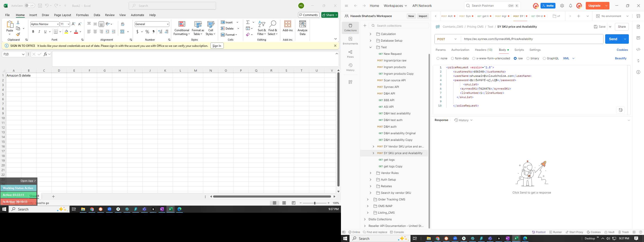644x242 pixels.
Task: Expand the Calculation folder
Action: [x=371, y=34]
